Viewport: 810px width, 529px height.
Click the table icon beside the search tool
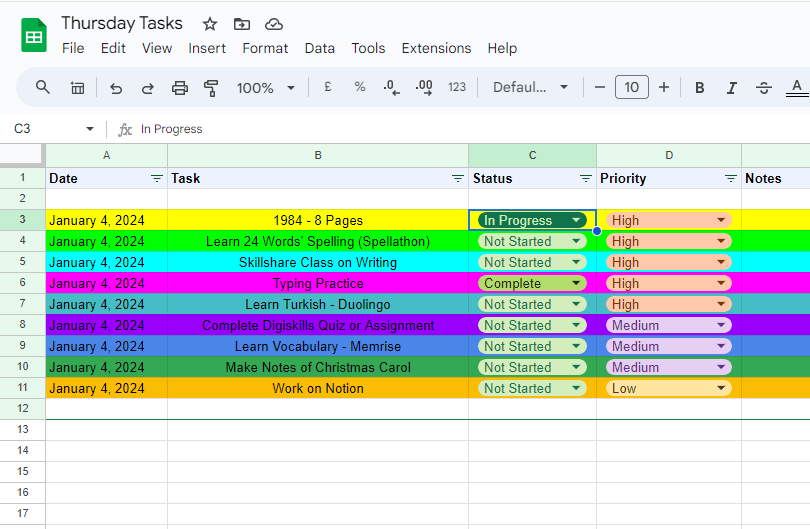coord(77,88)
